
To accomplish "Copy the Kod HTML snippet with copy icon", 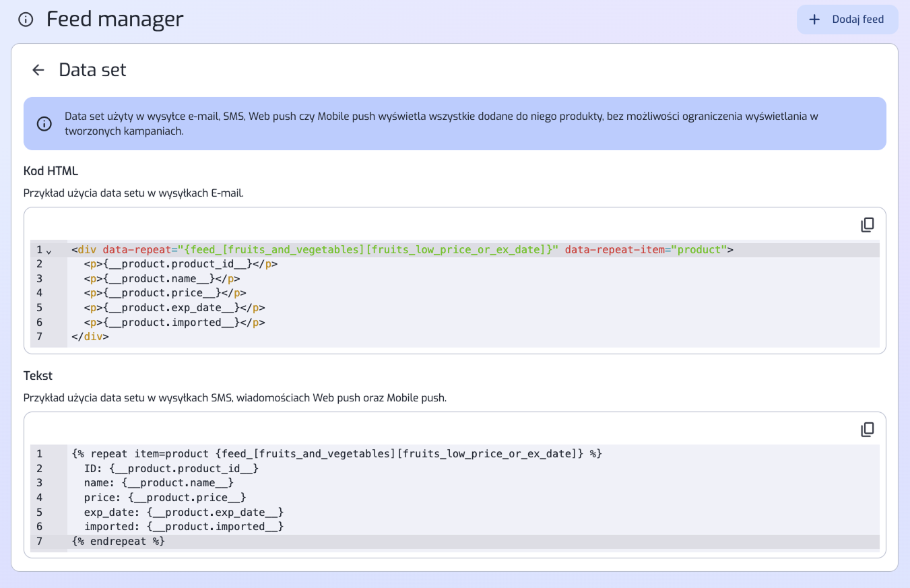I will point(868,225).
